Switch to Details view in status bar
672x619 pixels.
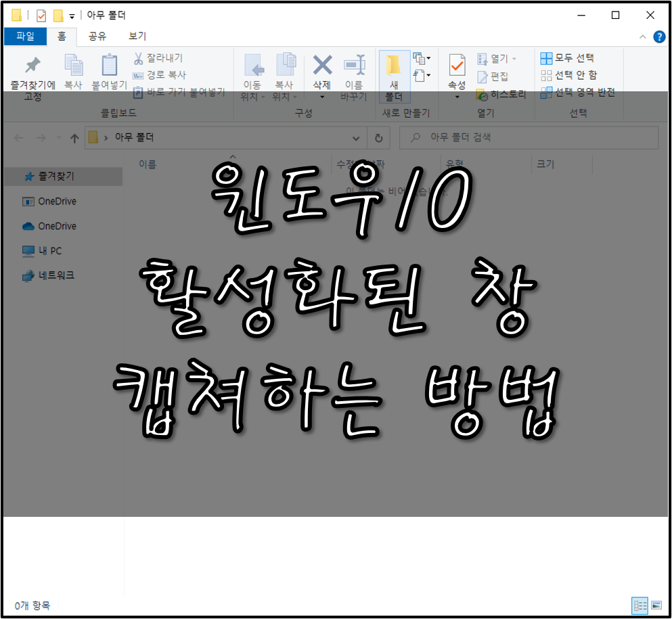pos(640,605)
